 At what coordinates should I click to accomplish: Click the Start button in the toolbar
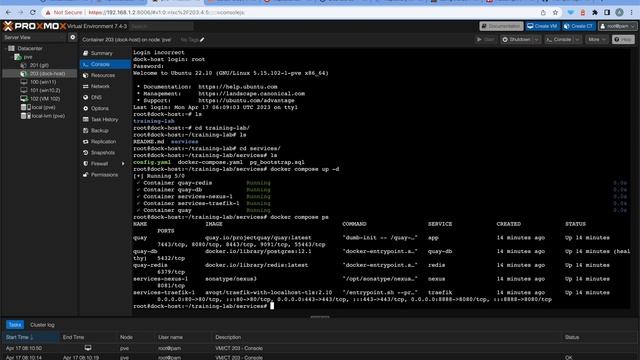tap(486, 40)
